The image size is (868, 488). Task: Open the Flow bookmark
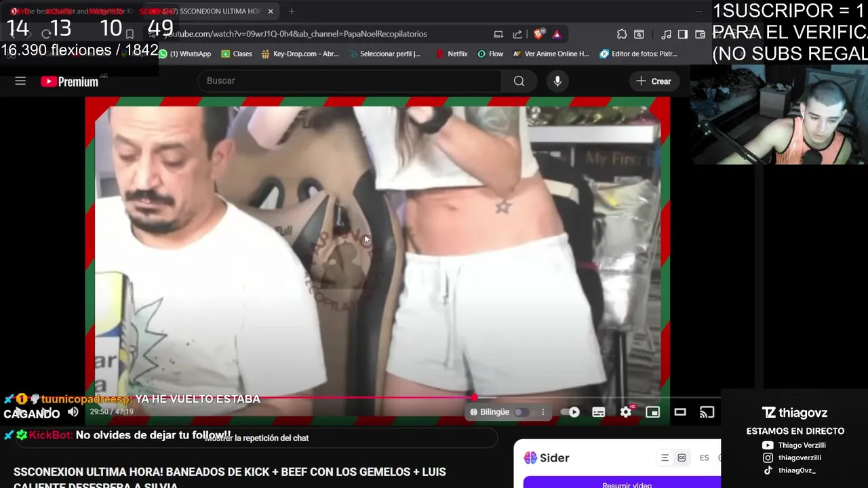click(x=490, y=54)
